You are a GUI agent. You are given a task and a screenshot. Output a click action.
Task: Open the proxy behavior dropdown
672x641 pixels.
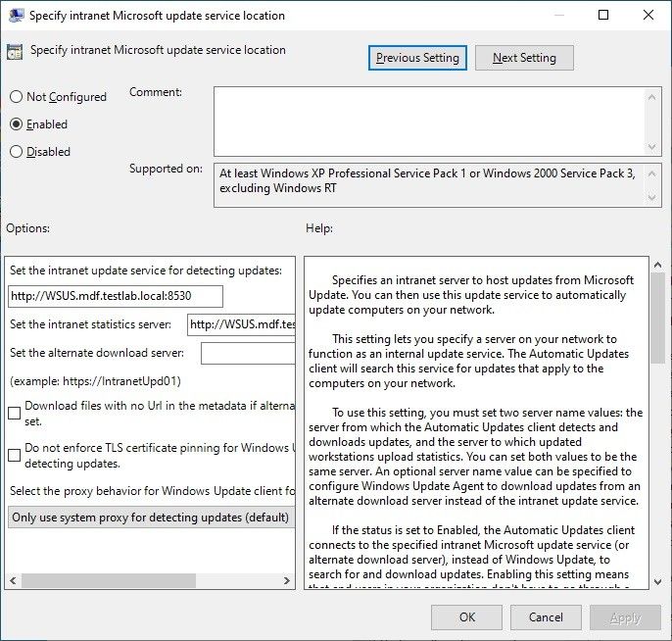151,518
